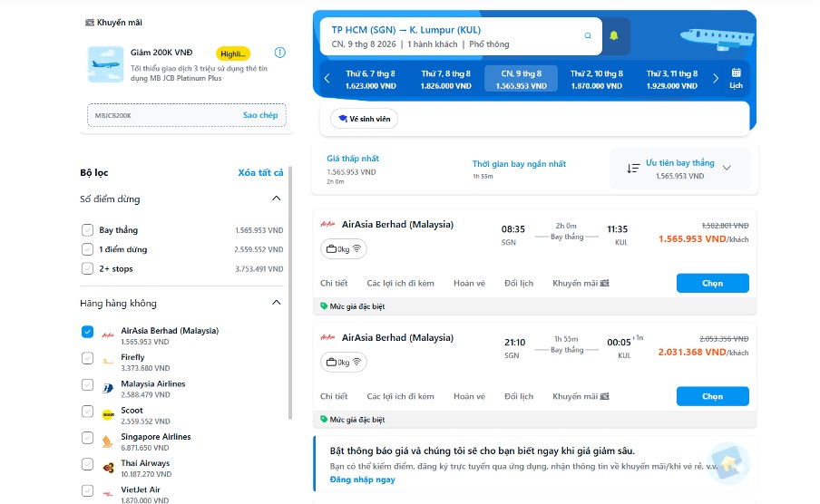Check the Firefly airline checkbox
This screenshot has width=820, height=504.
87,358
